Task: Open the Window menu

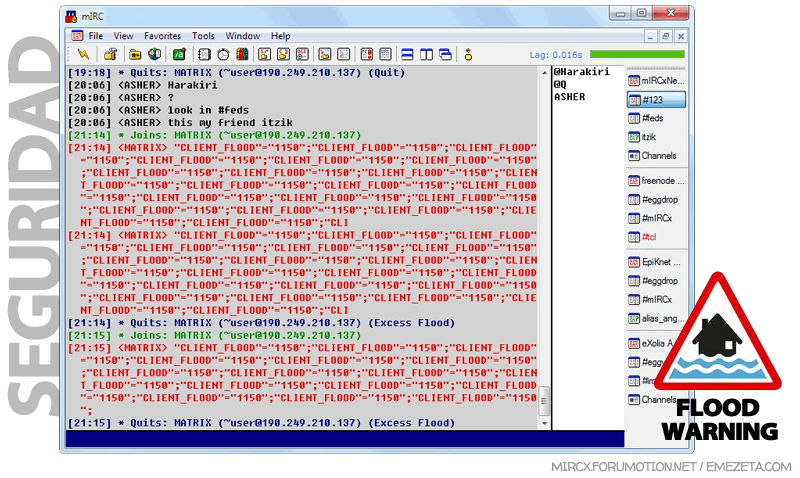Action: tap(242, 36)
